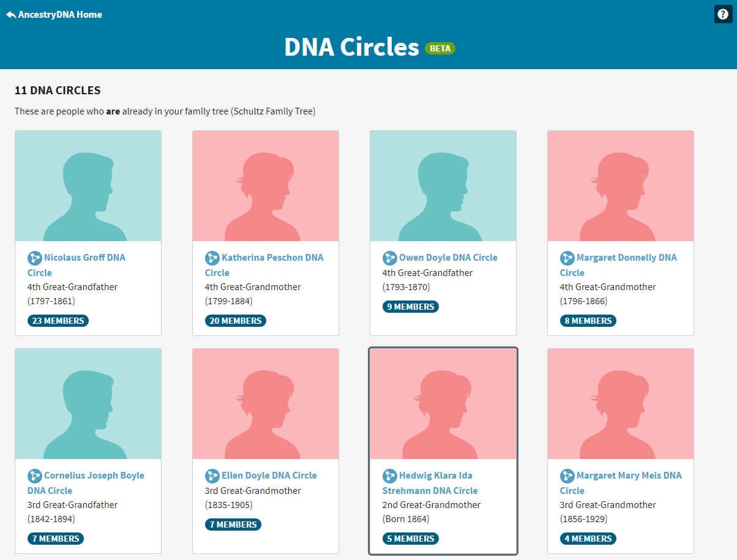
Task: Click the DNA icon beside Margaret Donnelly
Action: [566, 258]
